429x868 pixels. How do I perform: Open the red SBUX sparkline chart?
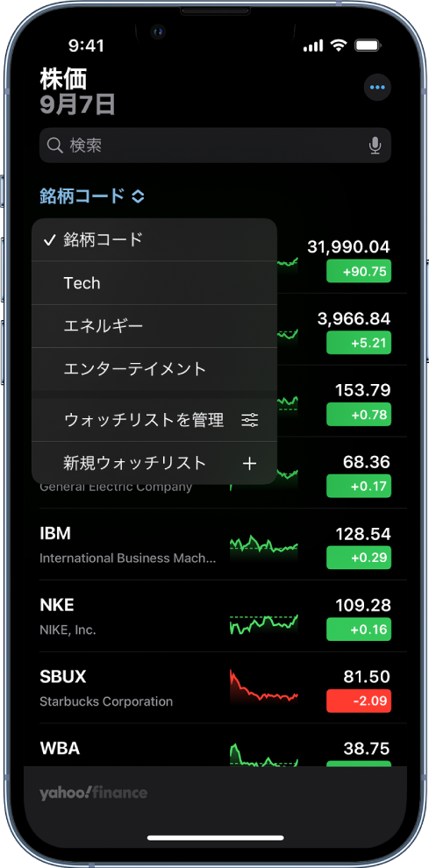tap(264, 687)
